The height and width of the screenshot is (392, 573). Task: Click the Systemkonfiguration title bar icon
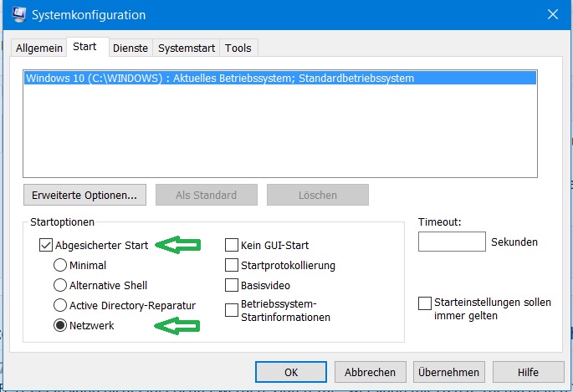tap(18, 14)
